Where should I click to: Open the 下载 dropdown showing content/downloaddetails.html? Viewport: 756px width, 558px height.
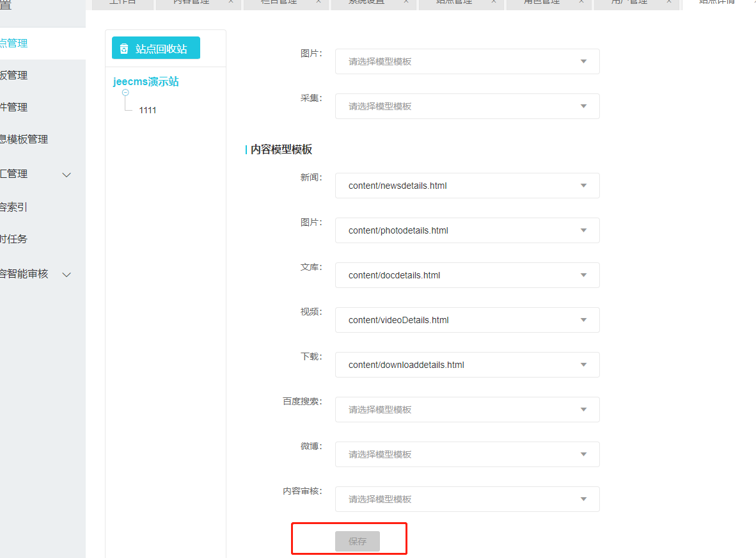[x=467, y=365]
